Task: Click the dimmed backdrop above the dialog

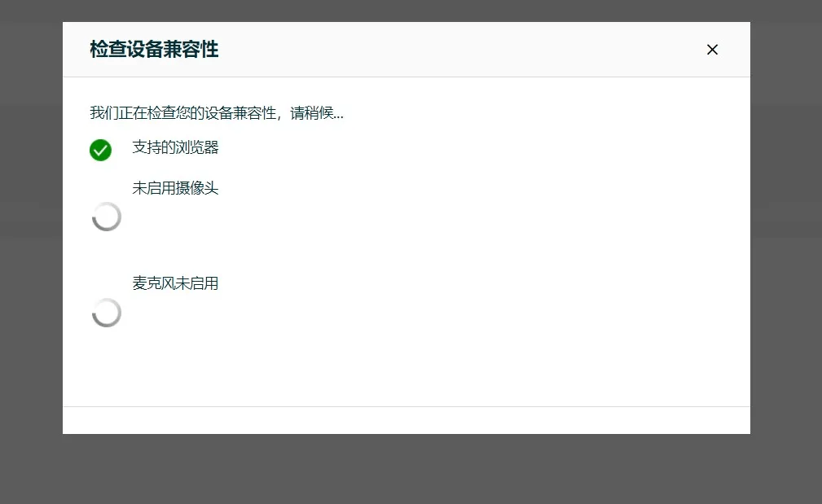Action: pyautogui.click(x=407, y=10)
